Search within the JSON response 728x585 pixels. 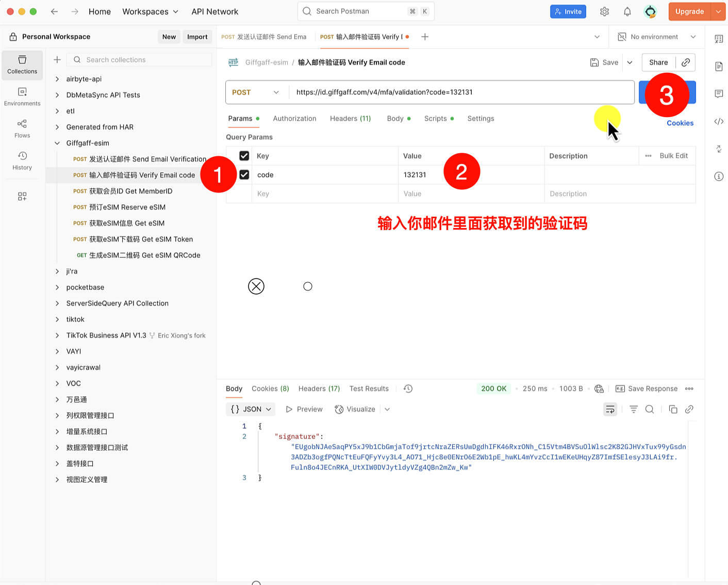(650, 409)
